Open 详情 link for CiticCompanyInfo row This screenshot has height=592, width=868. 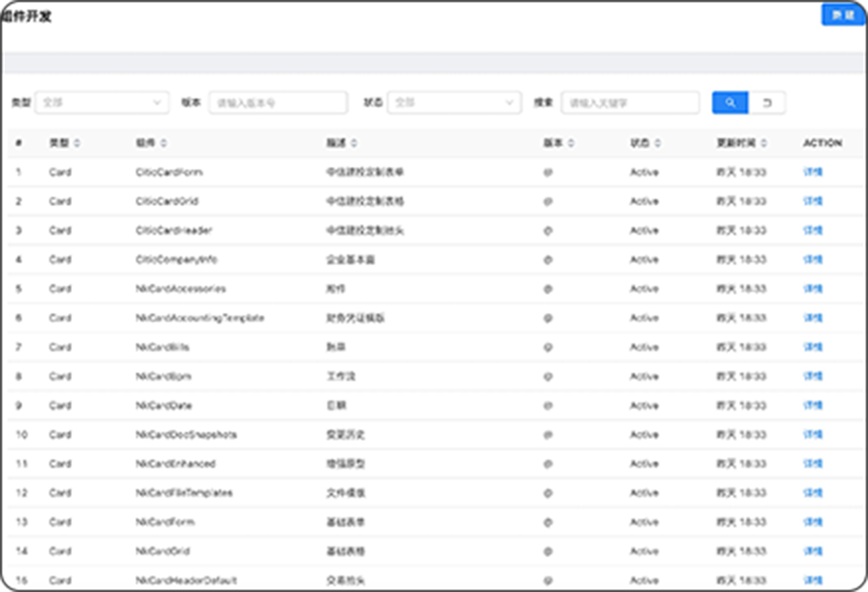[x=813, y=259]
